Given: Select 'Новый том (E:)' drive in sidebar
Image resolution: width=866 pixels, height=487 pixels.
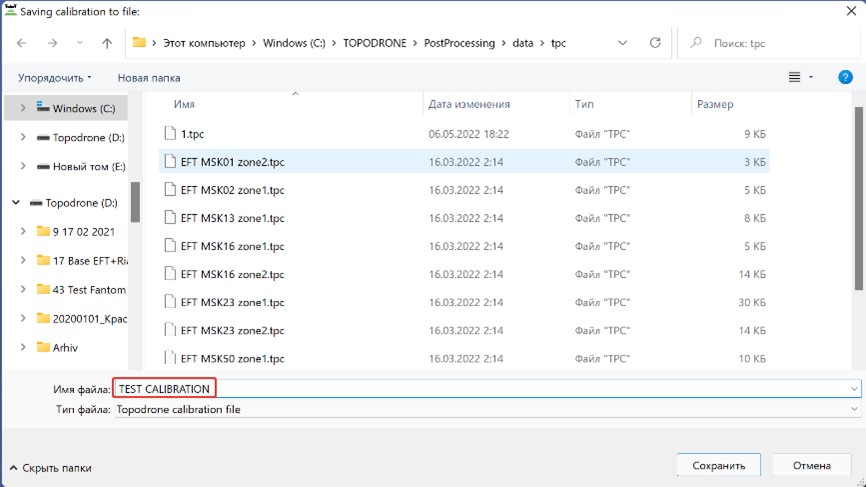Looking at the screenshot, I should (81, 166).
